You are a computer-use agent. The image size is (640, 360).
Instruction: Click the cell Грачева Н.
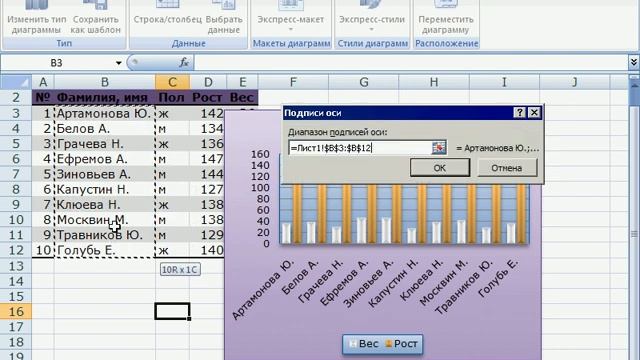104,144
